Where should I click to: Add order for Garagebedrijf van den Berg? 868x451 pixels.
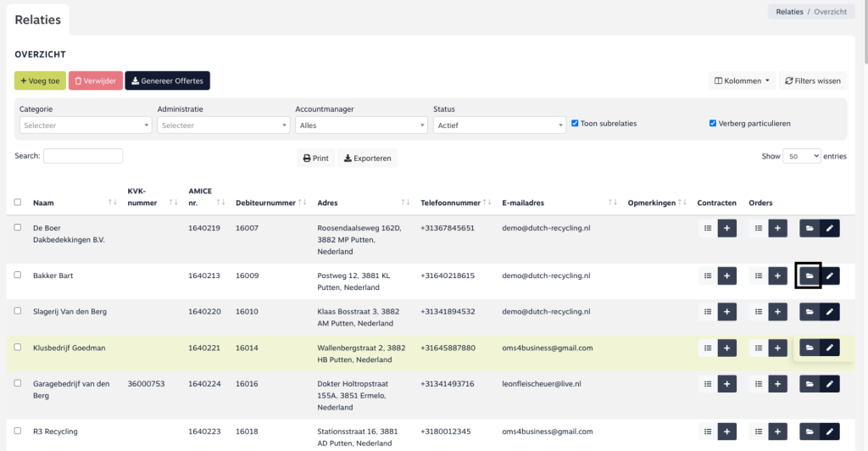click(778, 384)
